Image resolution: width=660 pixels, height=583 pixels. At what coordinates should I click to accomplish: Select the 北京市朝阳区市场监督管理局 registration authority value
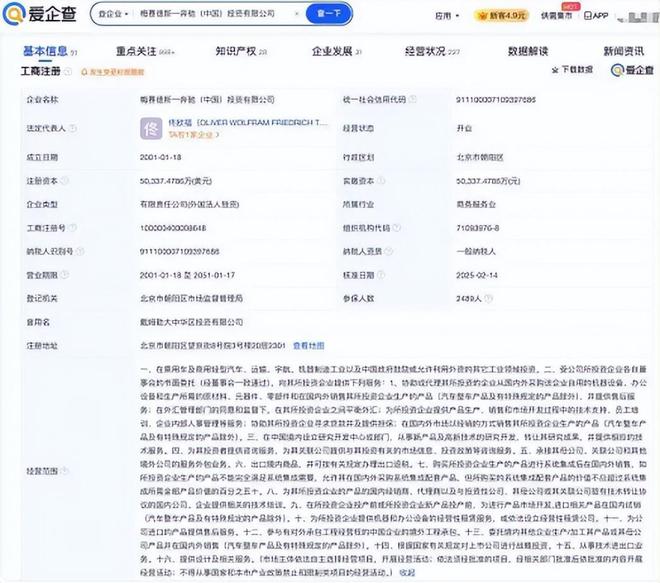(192, 298)
